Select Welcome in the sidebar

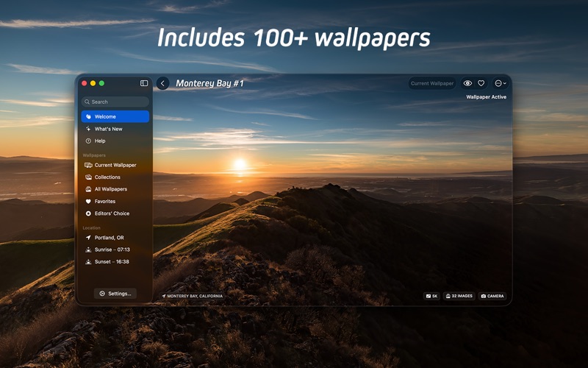click(115, 116)
